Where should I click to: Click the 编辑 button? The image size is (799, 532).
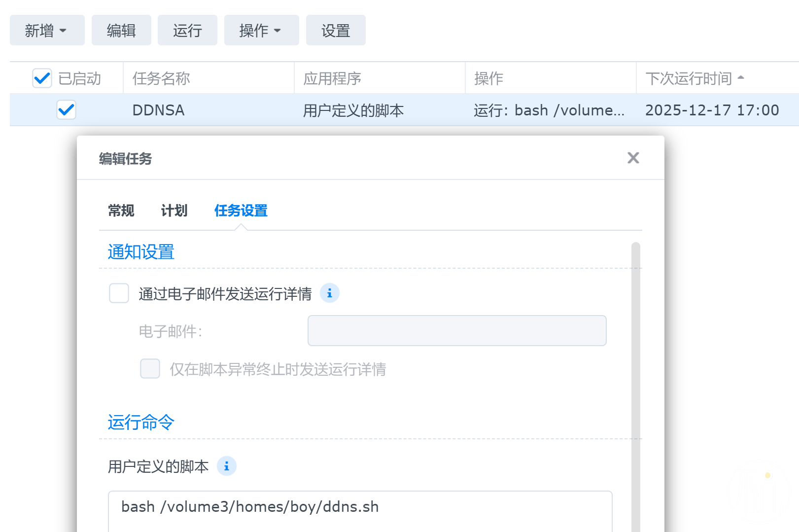[x=121, y=31]
